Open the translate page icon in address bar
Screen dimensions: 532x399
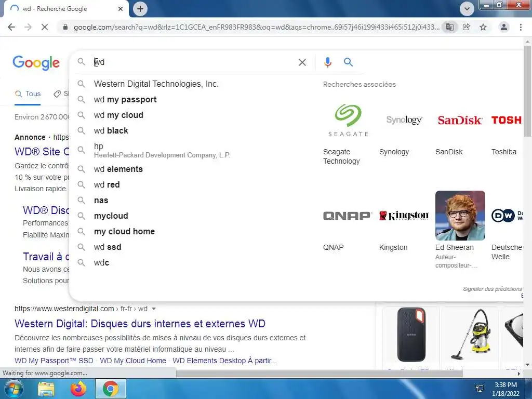(450, 27)
